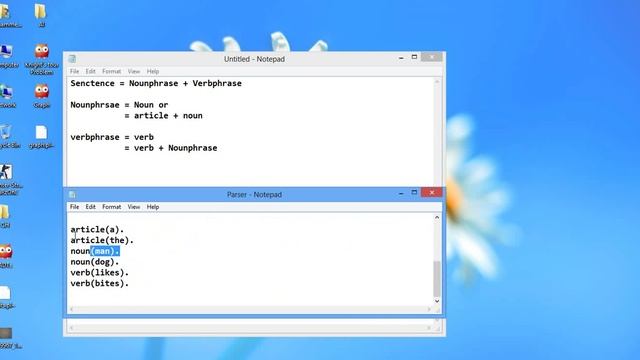640x360 pixels.
Task: Select the GH folder desktop icon
Action: pos(5,216)
